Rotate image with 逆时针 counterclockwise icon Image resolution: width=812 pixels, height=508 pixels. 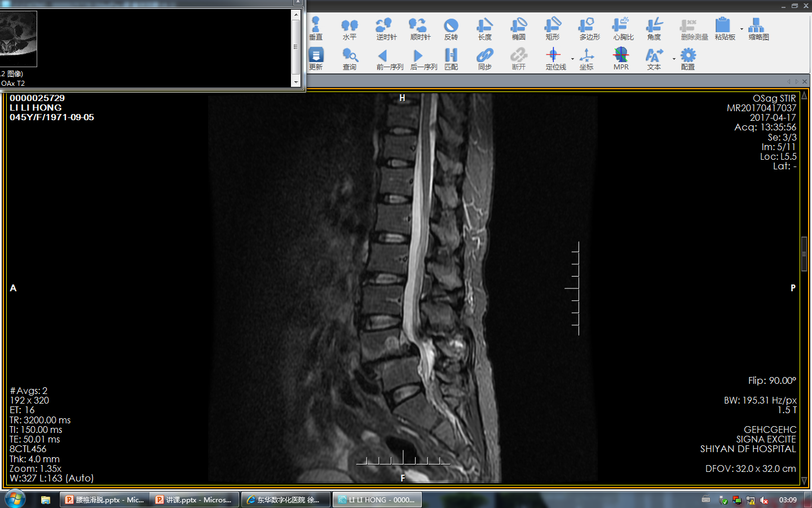[x=386, y=29]
